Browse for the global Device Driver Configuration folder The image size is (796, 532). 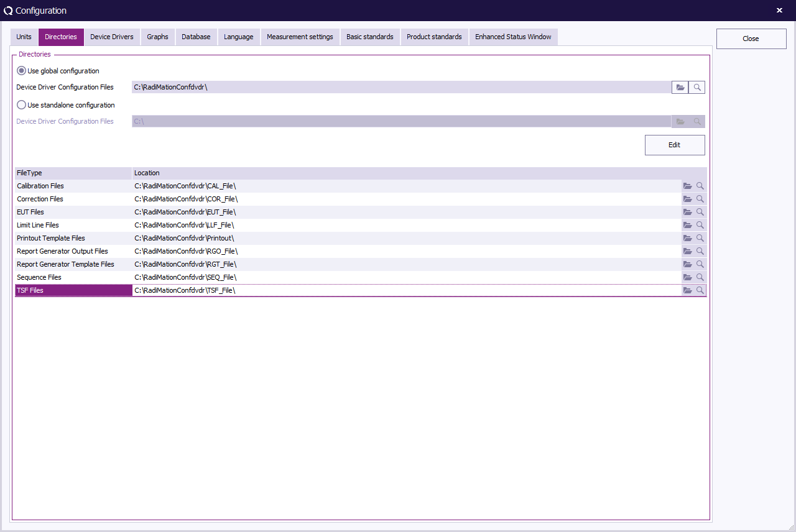(680, 88)
